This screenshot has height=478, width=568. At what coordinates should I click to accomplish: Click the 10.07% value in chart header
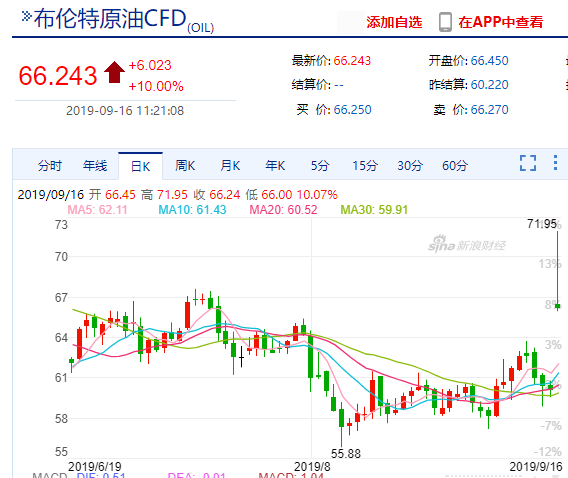click(x=317, y=195)
